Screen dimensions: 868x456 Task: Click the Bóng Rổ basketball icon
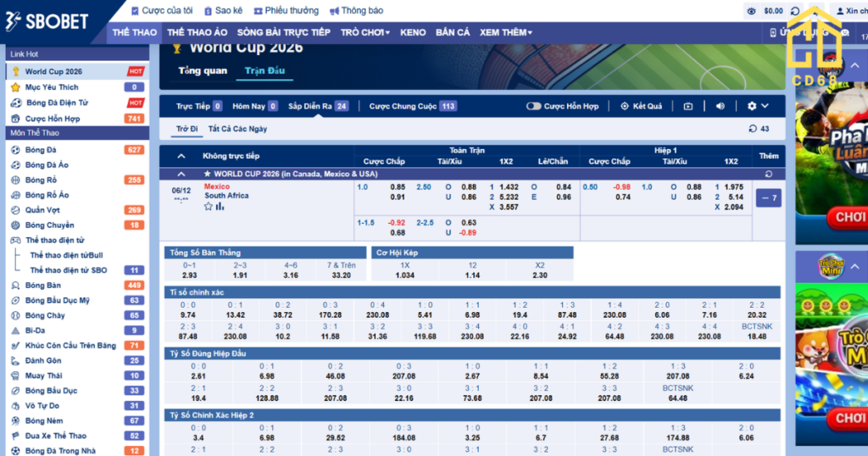(x=15, y=180)
